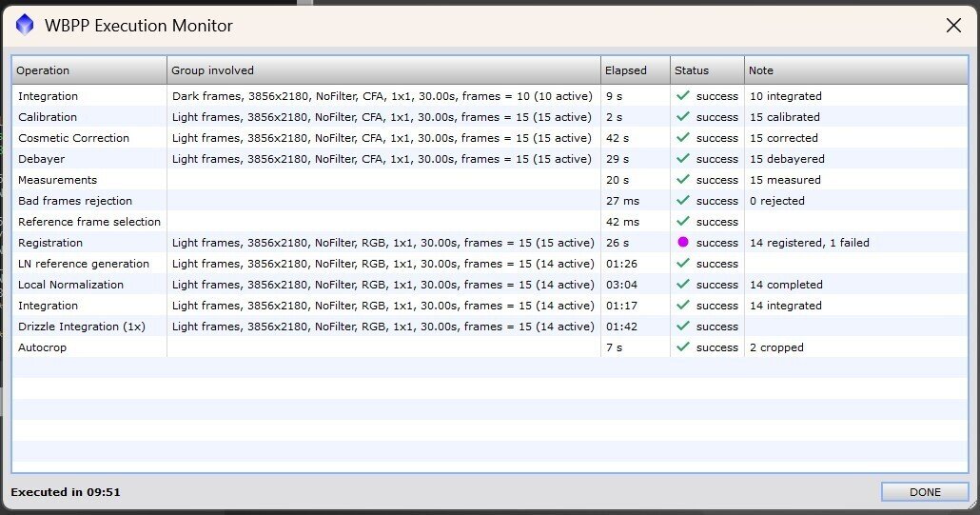Image resolution: width=980 pixels, height=515 pixels.
Task: Click the Dark frames group description
Action: coord(382,96)
